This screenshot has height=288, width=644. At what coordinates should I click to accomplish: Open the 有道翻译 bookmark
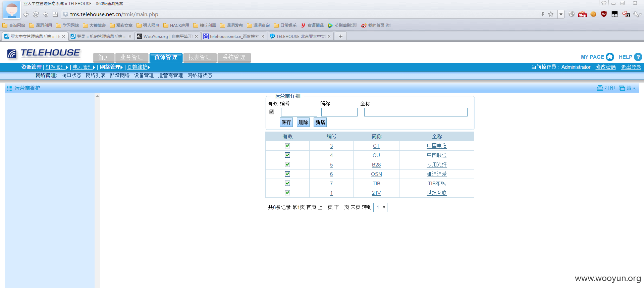click(312, 26)
